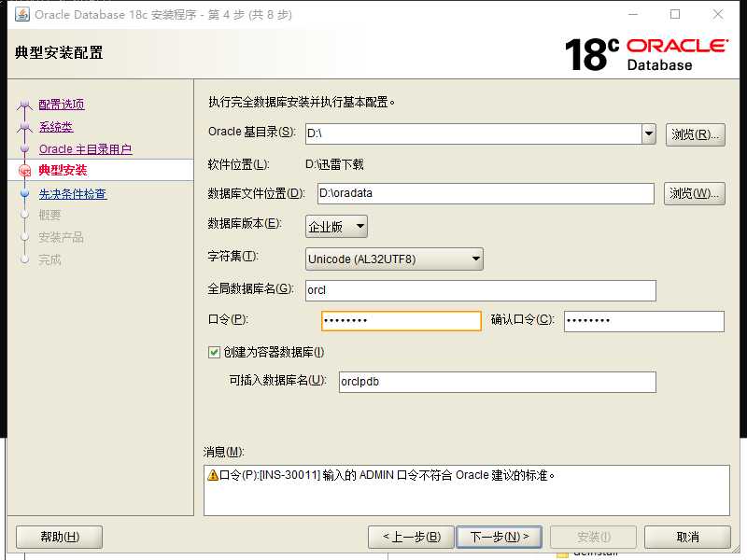Close the Oracle installer window

[718, 14]
